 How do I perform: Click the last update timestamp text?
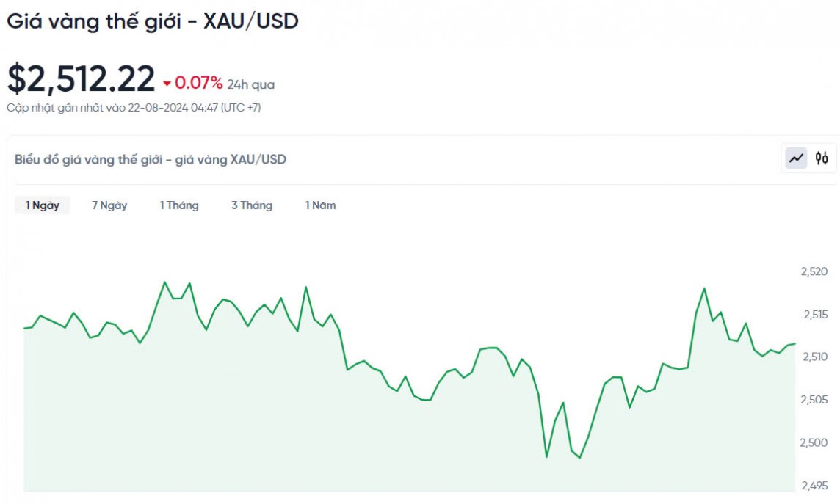pyautogui.click(x=134, y=108)
